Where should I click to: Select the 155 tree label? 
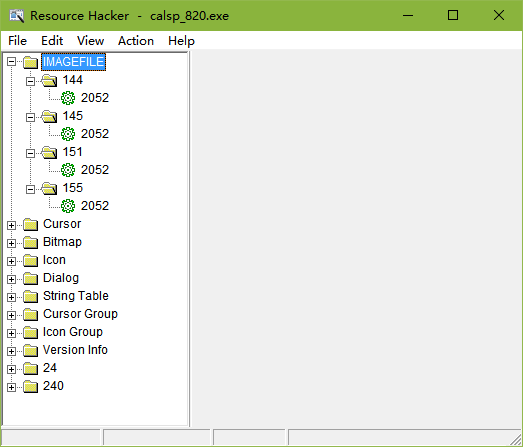[x=72, y=188]
